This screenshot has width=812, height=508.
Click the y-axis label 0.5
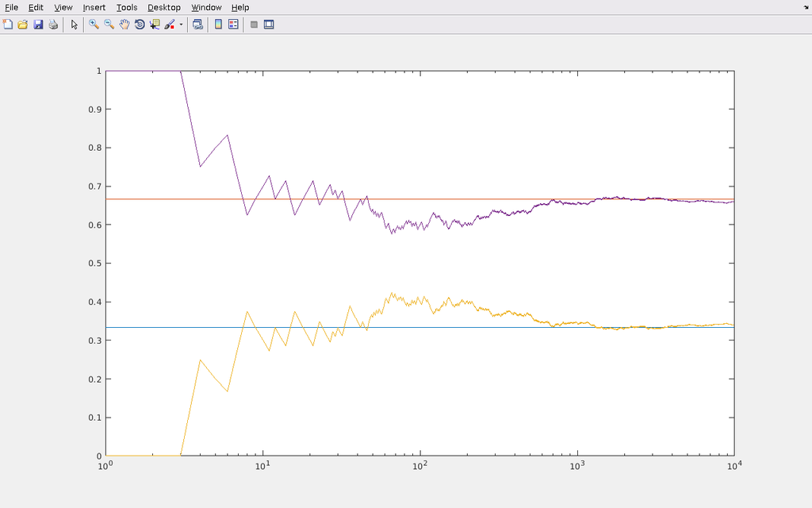tap(95, 264)
